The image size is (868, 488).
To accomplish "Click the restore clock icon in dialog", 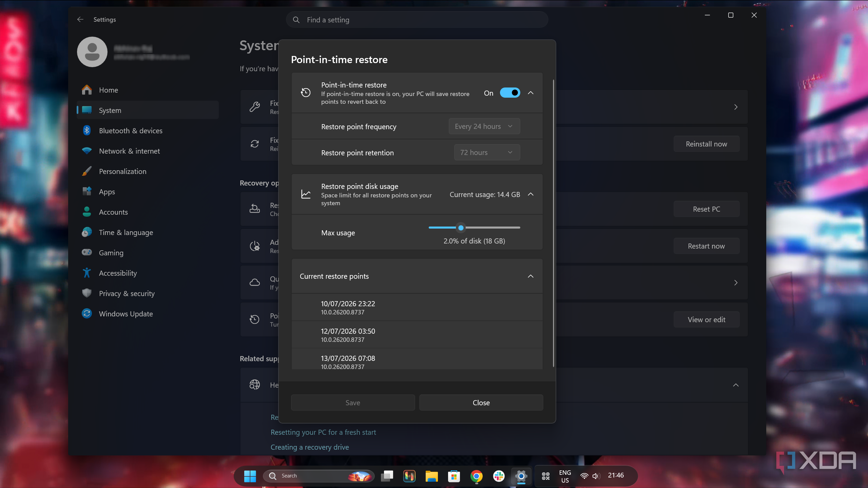I will (306, 93).
